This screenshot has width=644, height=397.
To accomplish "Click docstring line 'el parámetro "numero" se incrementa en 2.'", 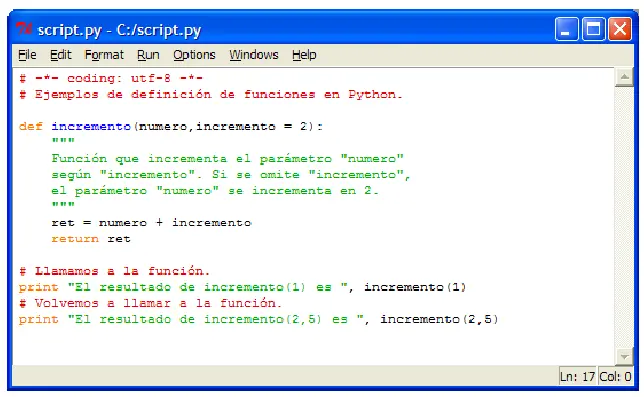I will tap(215, 191).
